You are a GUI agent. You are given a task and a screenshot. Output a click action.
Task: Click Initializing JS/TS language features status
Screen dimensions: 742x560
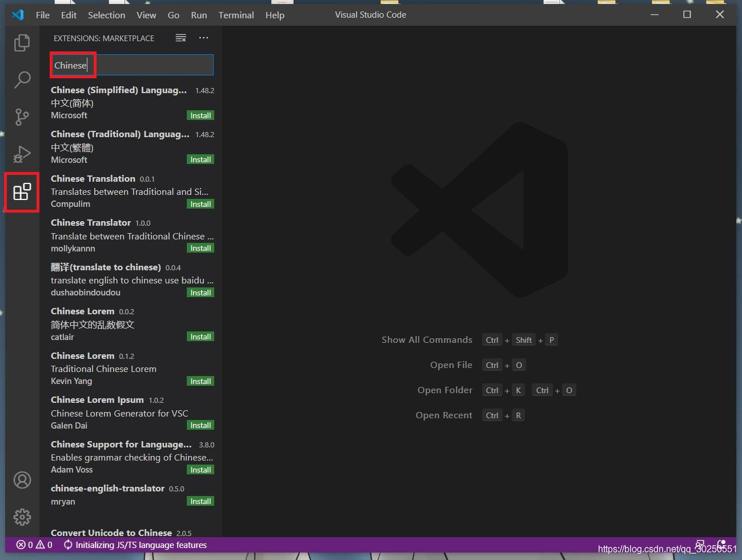(x=135, y=545)
